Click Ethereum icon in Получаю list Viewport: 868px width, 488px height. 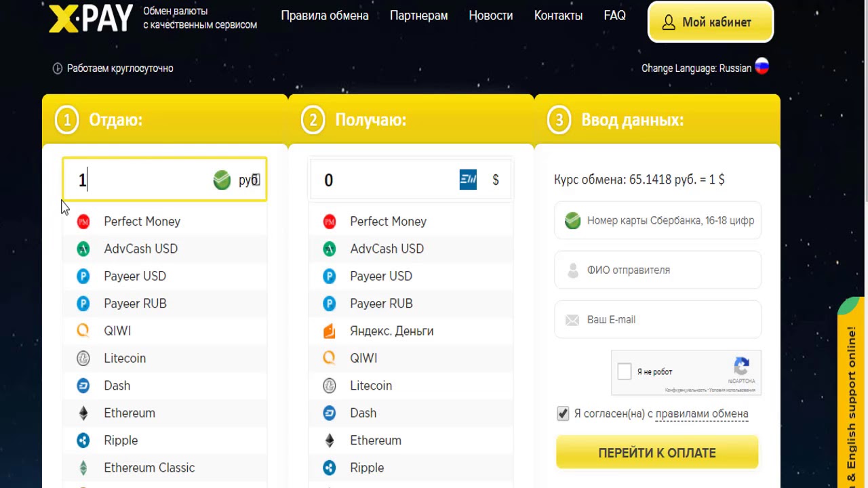[x=330, y=440]
